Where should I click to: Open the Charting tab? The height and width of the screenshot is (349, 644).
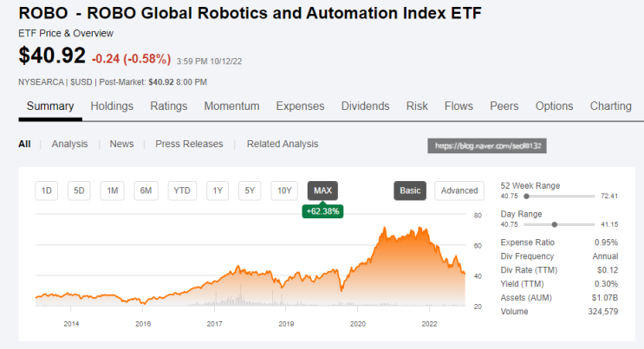[610, 107]
